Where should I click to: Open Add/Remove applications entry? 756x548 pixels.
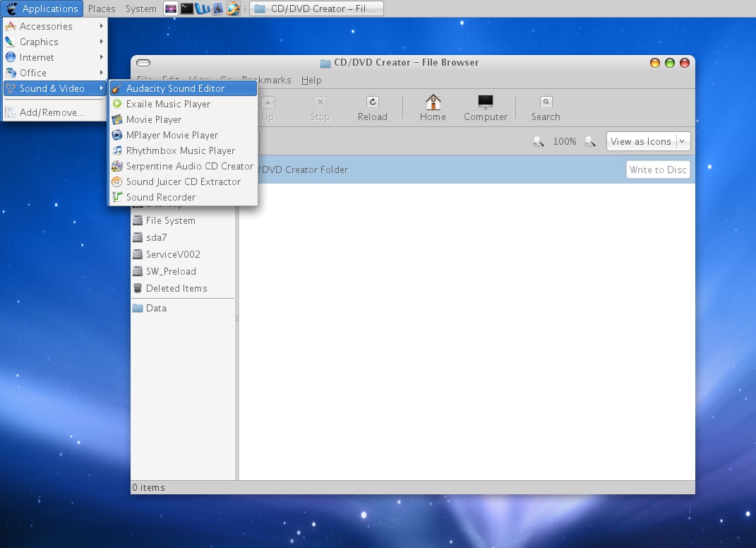(54, 112)
